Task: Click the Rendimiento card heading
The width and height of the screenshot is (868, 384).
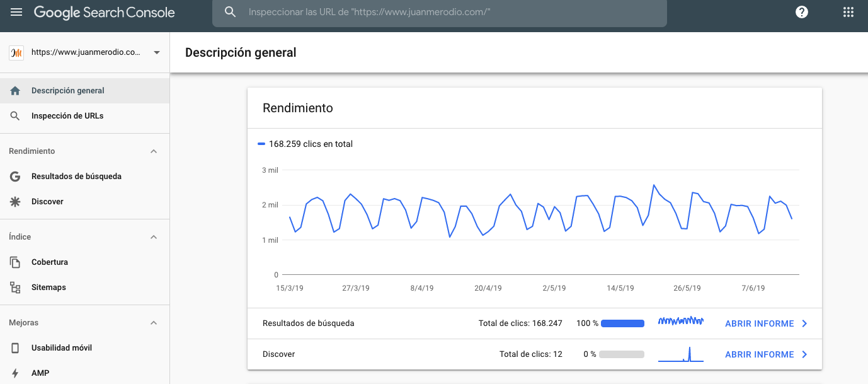Action: [x=297, y=108]
